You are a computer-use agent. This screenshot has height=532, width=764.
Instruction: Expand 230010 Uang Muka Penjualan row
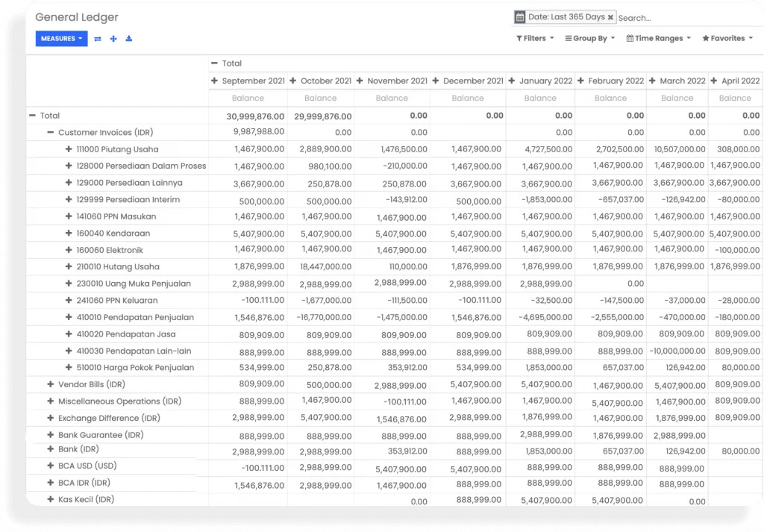[x=69, y=284]
